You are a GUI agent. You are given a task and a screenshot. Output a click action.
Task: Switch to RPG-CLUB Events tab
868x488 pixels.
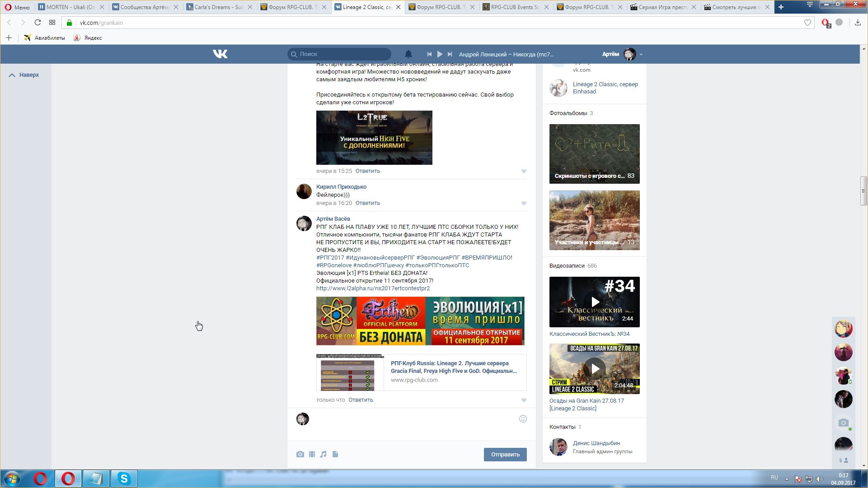point(516,7)
